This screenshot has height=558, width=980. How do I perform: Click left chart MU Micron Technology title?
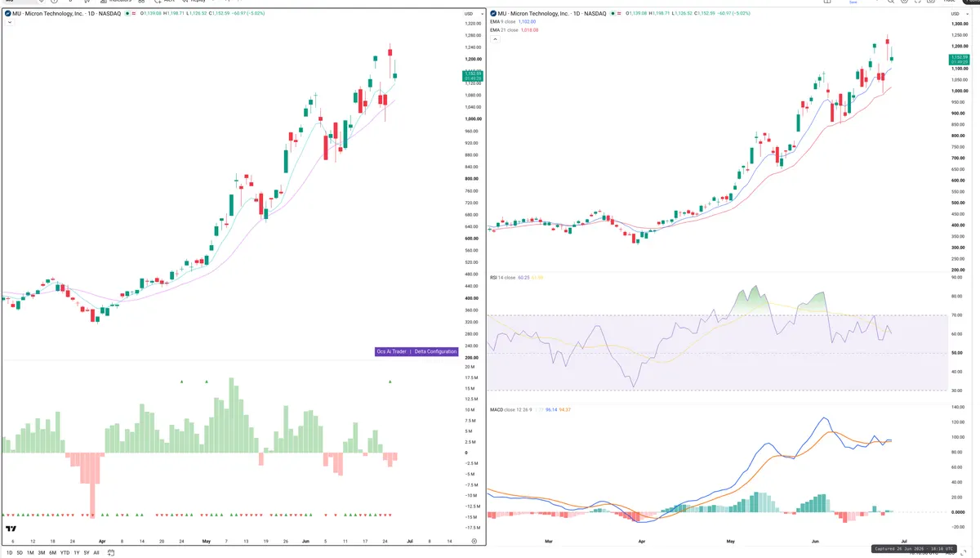(67, 13)
